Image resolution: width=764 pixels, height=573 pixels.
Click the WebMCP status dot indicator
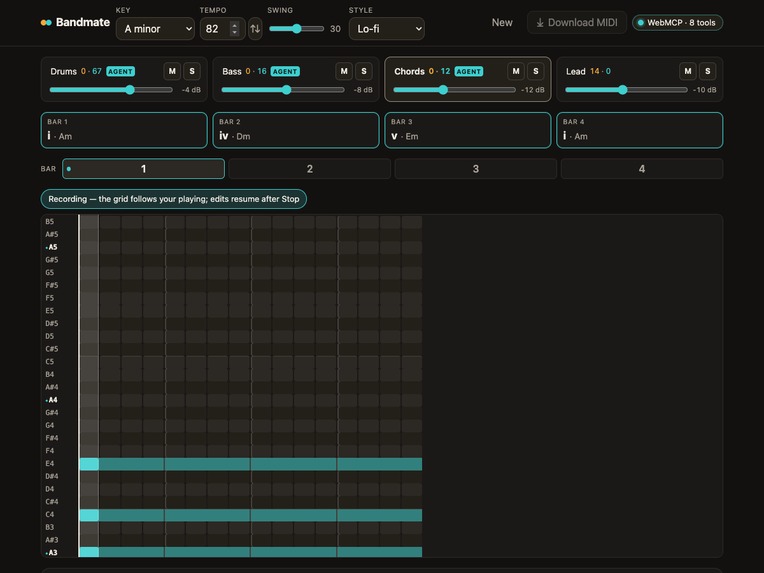point(641,22)
